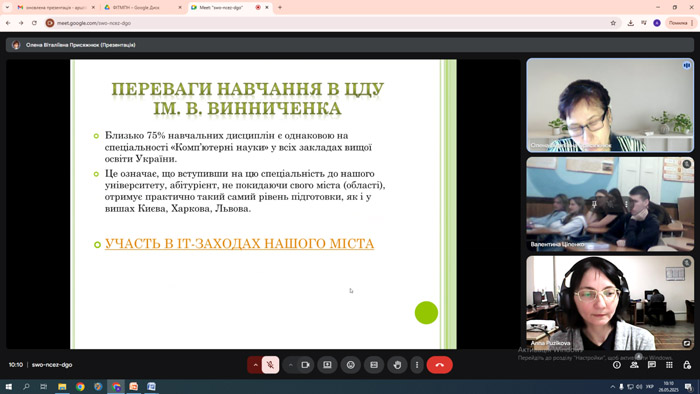Image resolution: width=700 pixels, height=394 pixels.
Task: Switch to the Gmail tab
Action: pos(55,8)
